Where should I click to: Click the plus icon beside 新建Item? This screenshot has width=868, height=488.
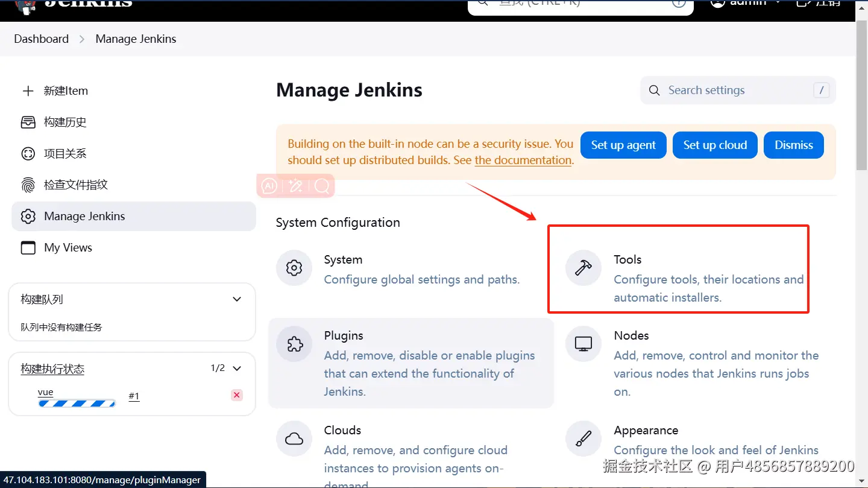pos(28,91)
